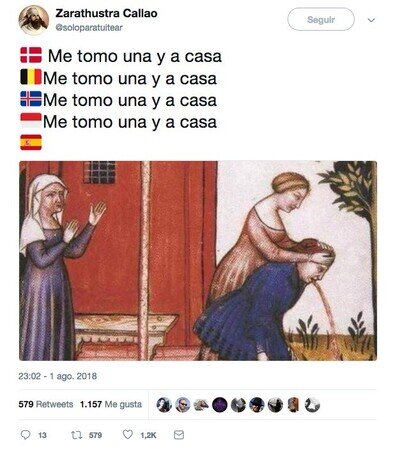
Task: Click first liker avatar in row
Action: 164,405
